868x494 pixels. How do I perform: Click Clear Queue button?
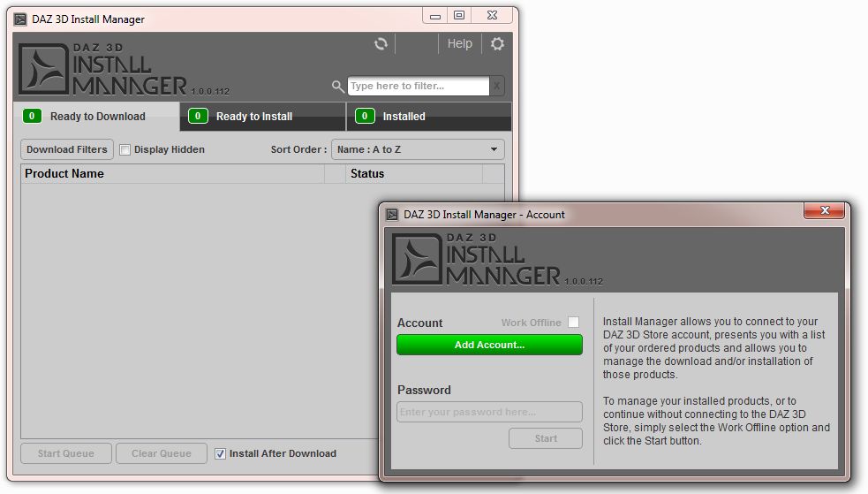(x=161, y=453)
